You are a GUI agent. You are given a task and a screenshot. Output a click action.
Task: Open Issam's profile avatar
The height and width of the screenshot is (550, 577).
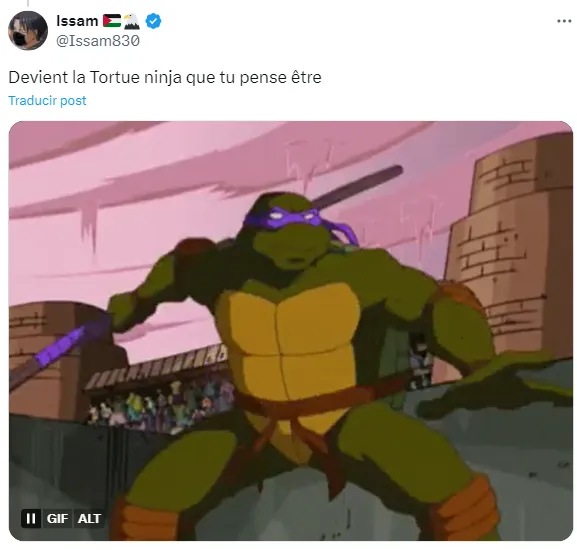(x=28, y=31)
